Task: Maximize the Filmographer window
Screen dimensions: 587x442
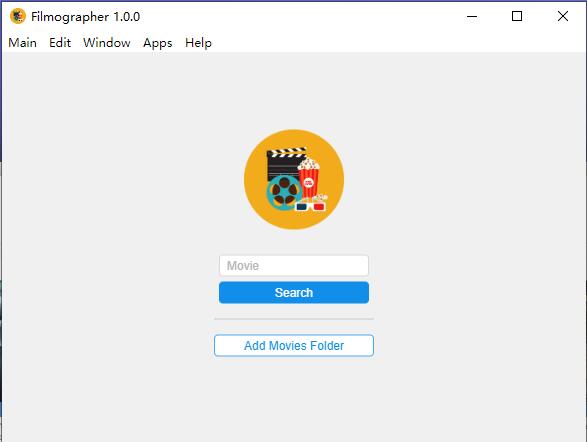Action: tap(517, 16)
